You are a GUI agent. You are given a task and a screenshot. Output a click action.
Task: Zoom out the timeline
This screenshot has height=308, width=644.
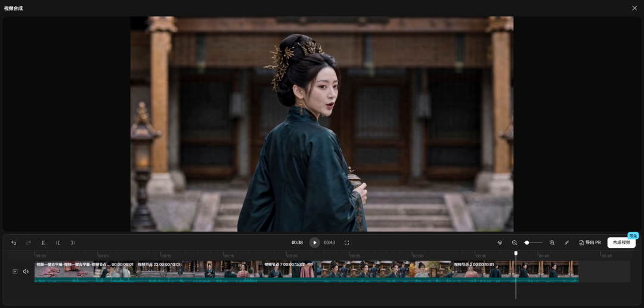tap(514, 243)
